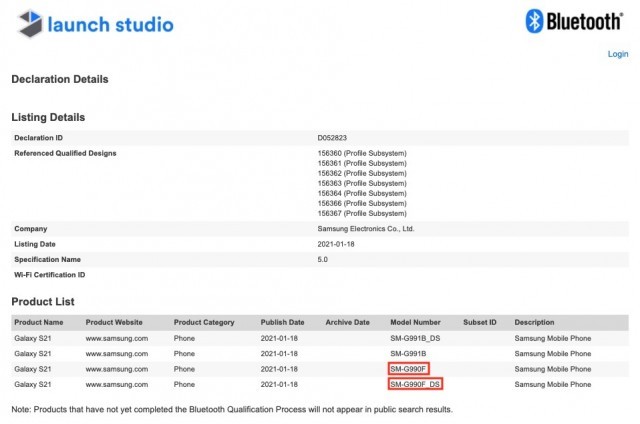Click the Publish Date column header
The image size is (640, 424).
pos(283,322)
